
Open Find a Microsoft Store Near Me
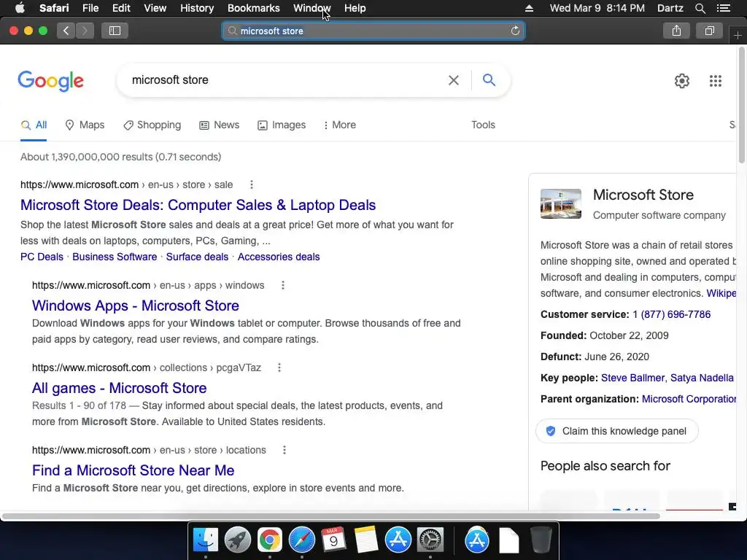pos(133,470)
